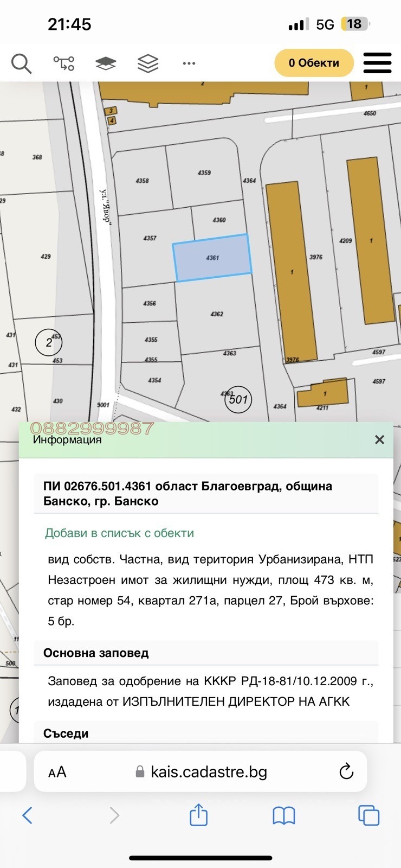Close the Информация panel
The height and width of the screenshot is (868, 401).
tap(379, 439)
